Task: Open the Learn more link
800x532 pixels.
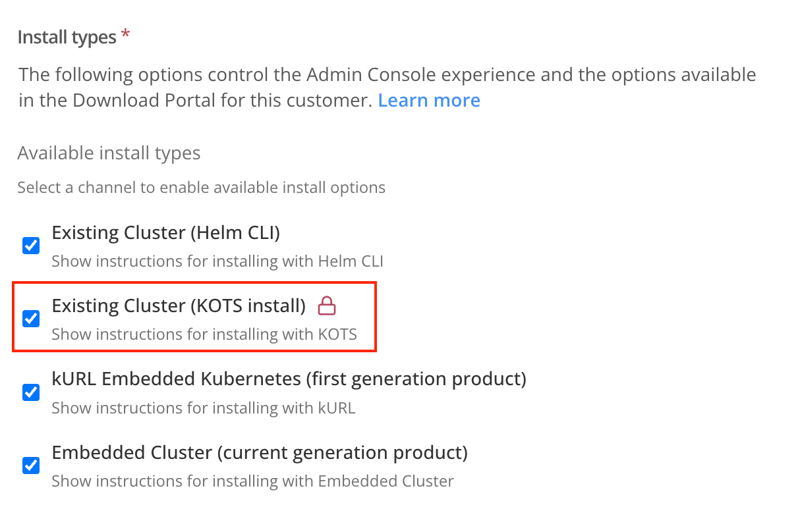Action: 429,100
